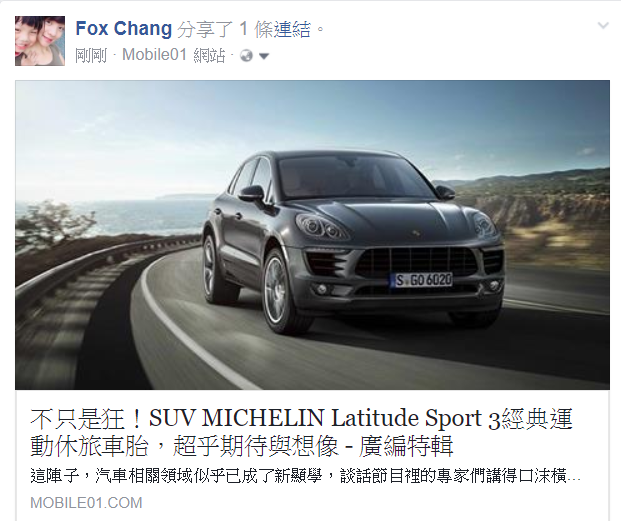This screenshot has height=521, width=621.
Task: Click the 廣編特輯 part of headline
Action: tap(406, 446)
